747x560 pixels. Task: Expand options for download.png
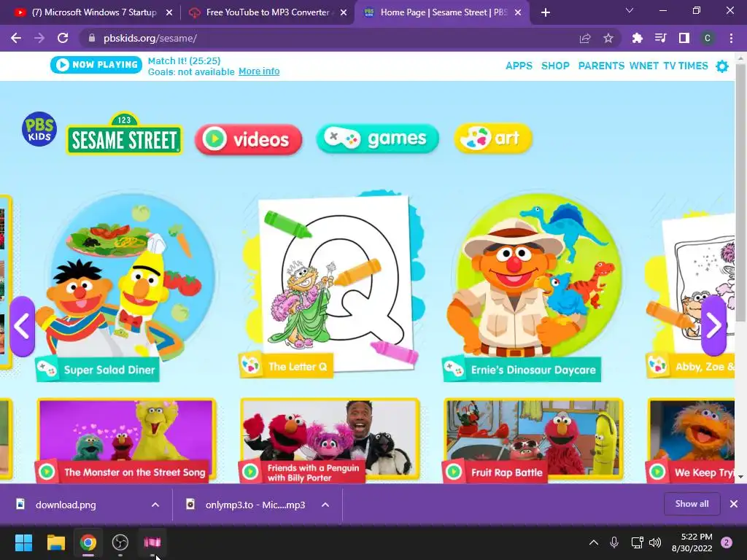(155, 505)
